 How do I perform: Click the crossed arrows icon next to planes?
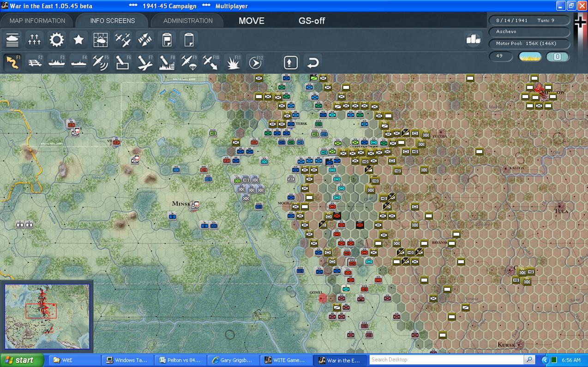[x=145, y=40]
